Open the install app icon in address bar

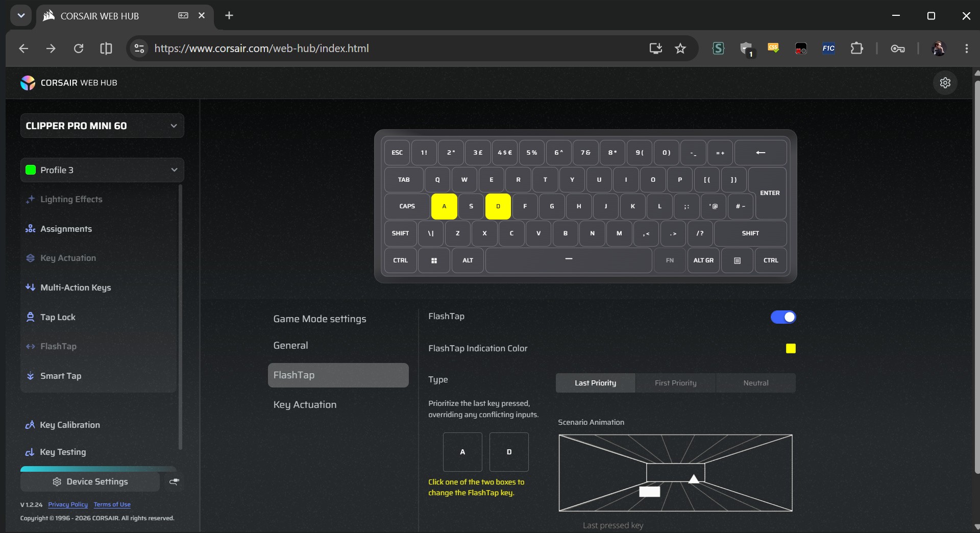click(655, 49)
